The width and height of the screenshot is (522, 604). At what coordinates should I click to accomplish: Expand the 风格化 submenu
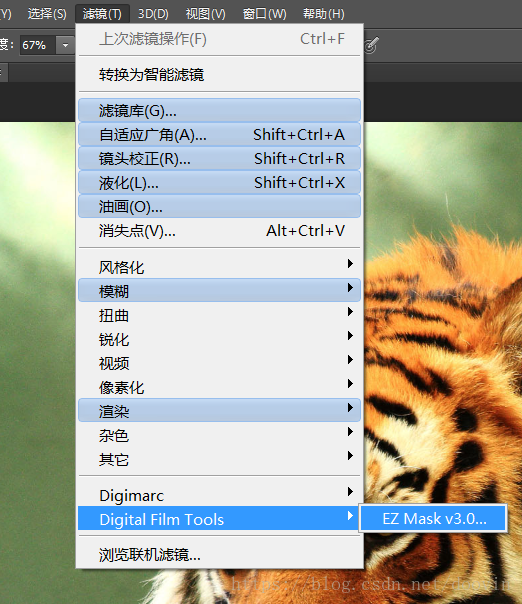pyautogui.click(x=220, y=267)
